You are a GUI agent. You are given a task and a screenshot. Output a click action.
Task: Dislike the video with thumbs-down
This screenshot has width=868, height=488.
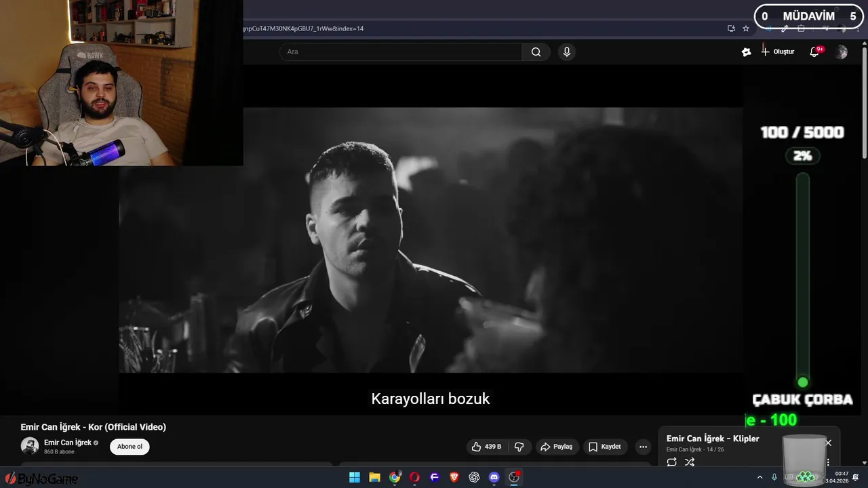point(519,447)
